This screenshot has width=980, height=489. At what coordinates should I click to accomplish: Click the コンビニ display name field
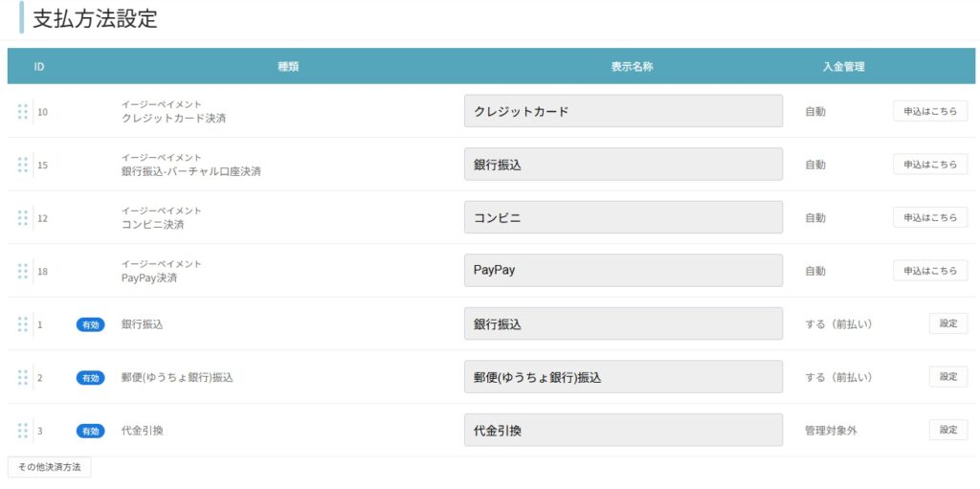623,217
